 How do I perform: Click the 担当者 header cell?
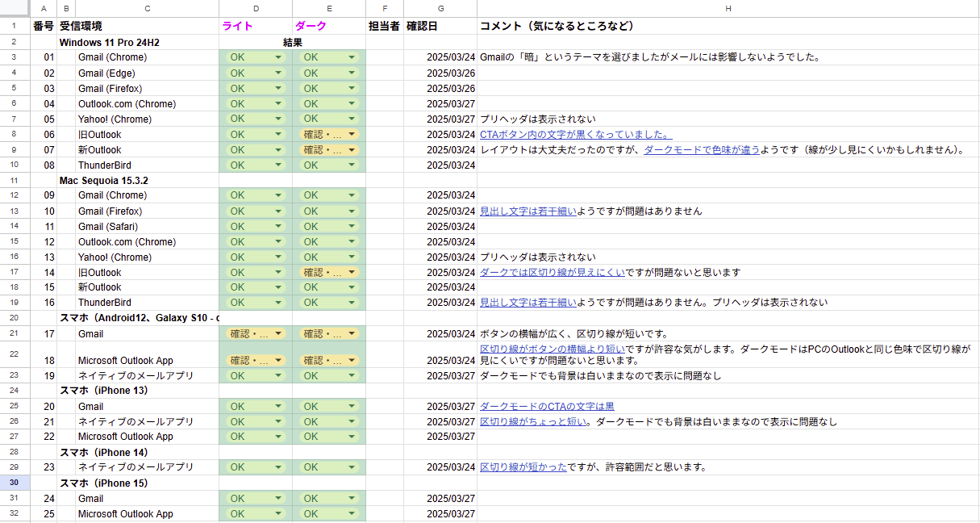384,27
